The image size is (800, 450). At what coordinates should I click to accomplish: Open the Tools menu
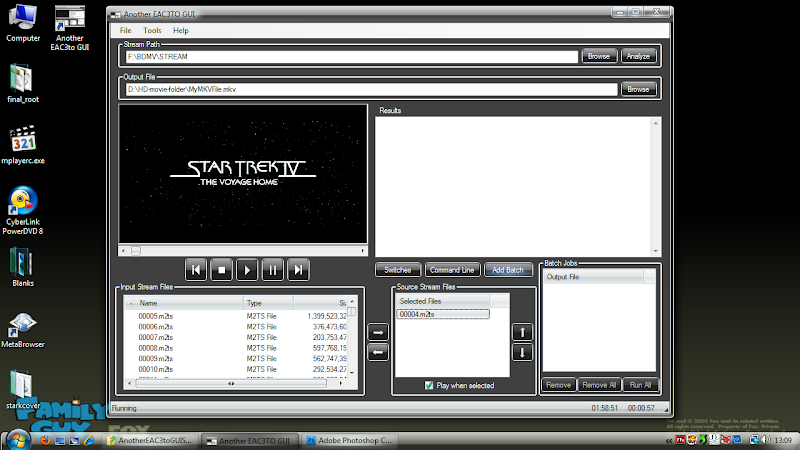click(152, 31)
